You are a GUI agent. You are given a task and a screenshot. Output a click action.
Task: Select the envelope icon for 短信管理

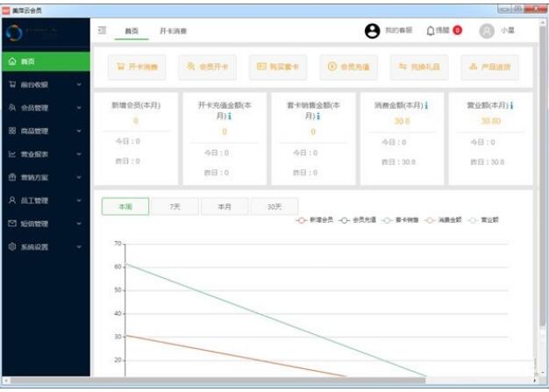pos(12,224)
